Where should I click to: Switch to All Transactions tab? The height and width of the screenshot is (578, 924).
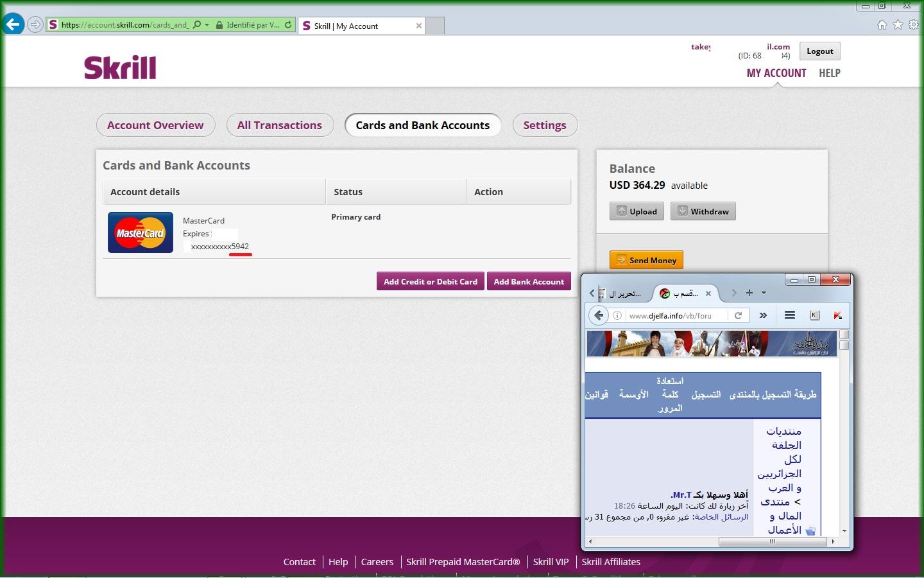[x=280, y=125]
